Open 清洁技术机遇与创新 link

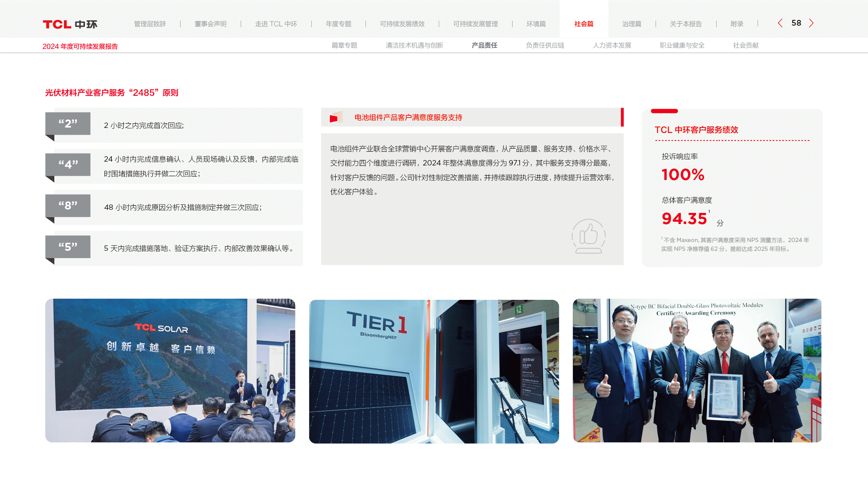tap(414, 46)
